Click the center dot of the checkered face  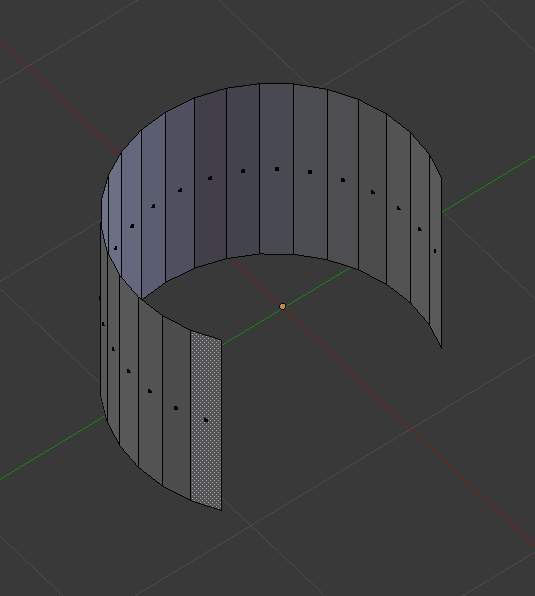(x=206, y=420)
